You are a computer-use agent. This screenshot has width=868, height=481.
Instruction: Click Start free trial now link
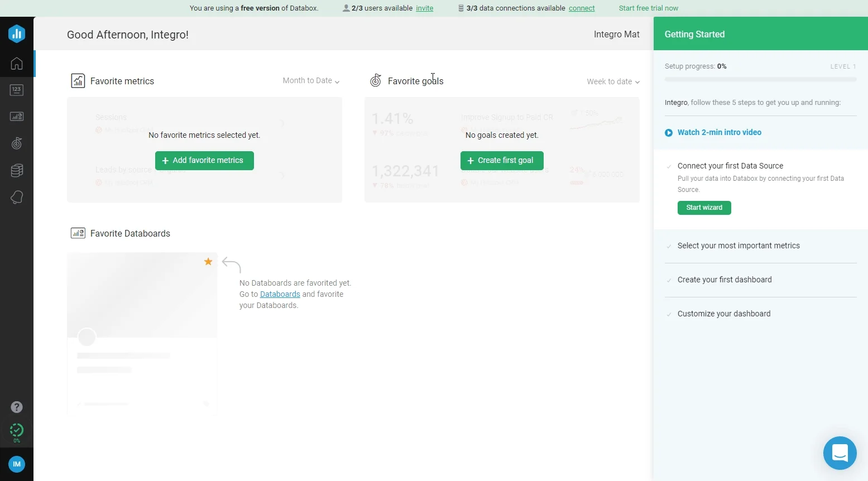click(649, 8)
